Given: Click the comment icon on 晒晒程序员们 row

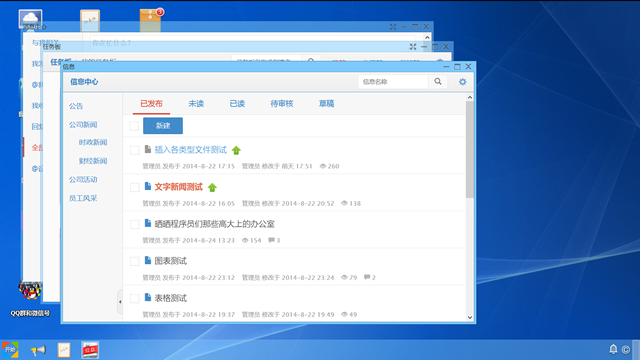Looking at the screenshot, I should click(x=271, y=240).
